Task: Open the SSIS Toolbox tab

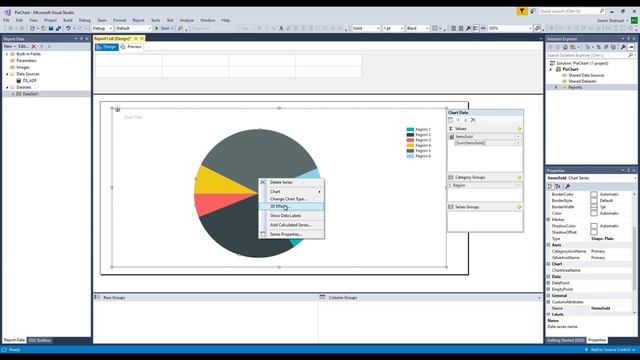Action: (40, 340)
